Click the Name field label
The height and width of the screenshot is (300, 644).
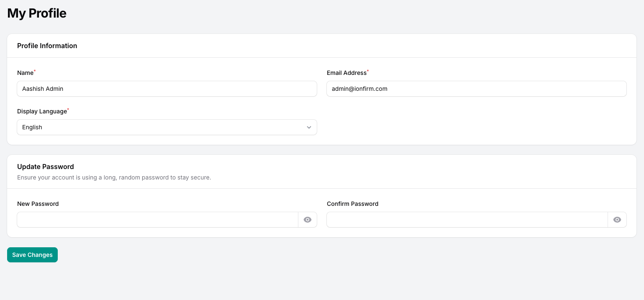click(25, 73)
